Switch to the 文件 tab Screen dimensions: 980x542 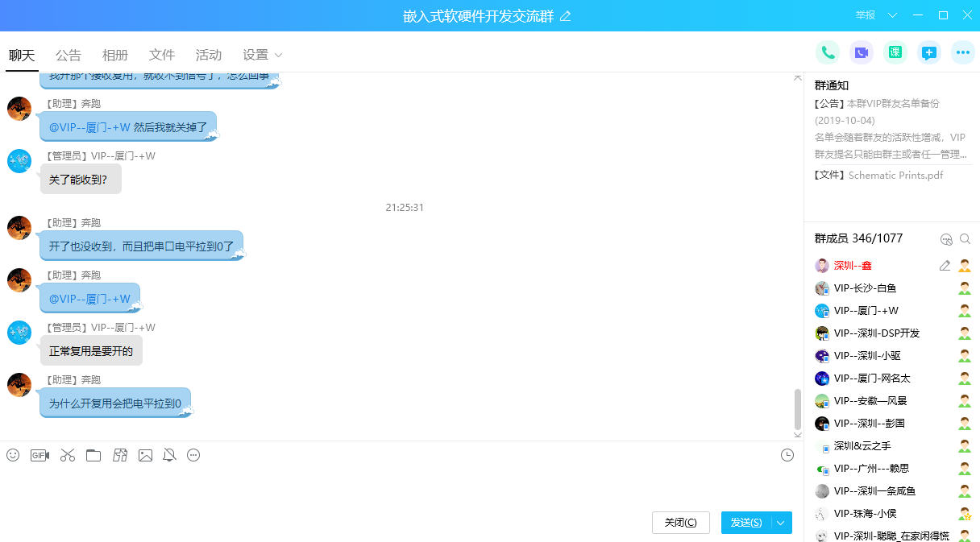coord(161,55)
